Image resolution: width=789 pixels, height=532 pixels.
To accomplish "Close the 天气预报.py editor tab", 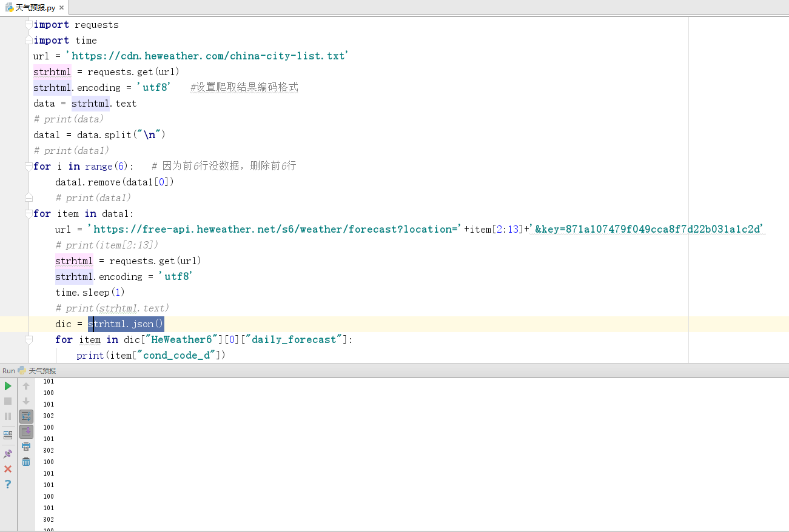I will click(x=62, y=8).
